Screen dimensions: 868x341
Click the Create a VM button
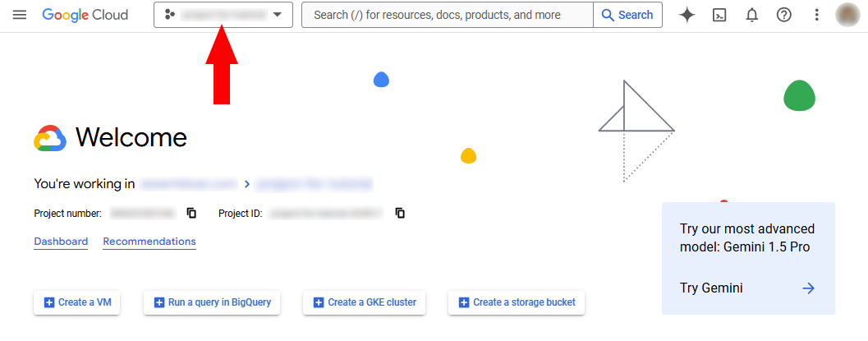pyautogui.click(x=77, y=302)
